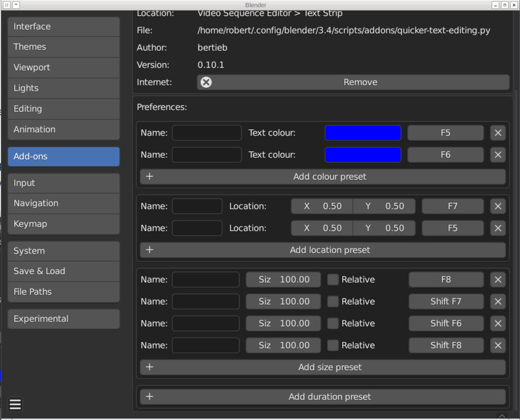Screen dimensions: 520x420
Task: Change the F7 location preset hotkey
Action: click(x=452, y=206)
